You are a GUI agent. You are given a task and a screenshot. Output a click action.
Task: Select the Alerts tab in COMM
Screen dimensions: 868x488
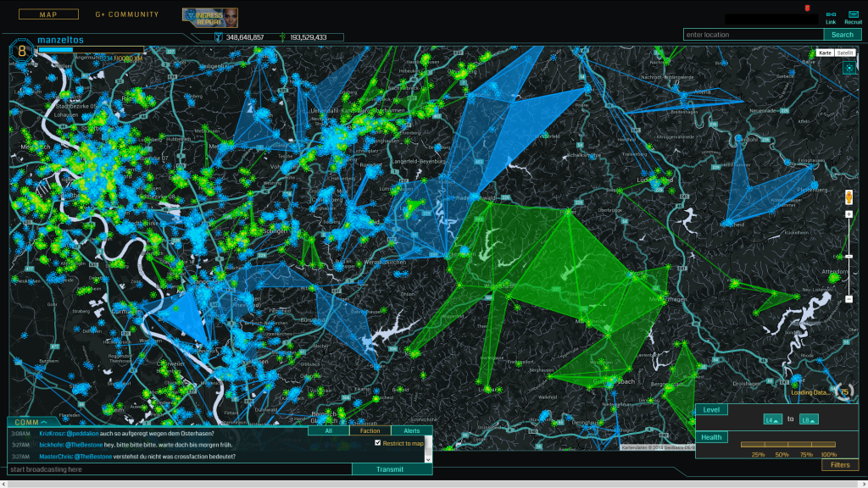click(412, 431)
